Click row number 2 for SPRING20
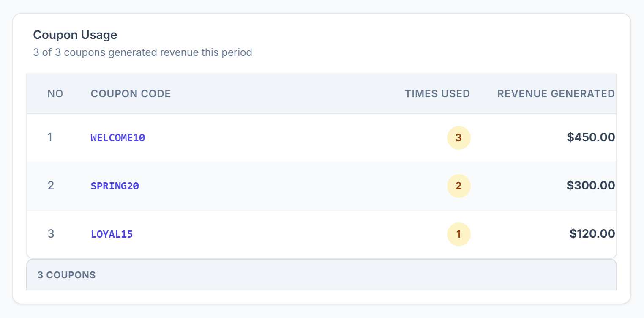This screenshot has width=644, height=318. click(51, 186)
